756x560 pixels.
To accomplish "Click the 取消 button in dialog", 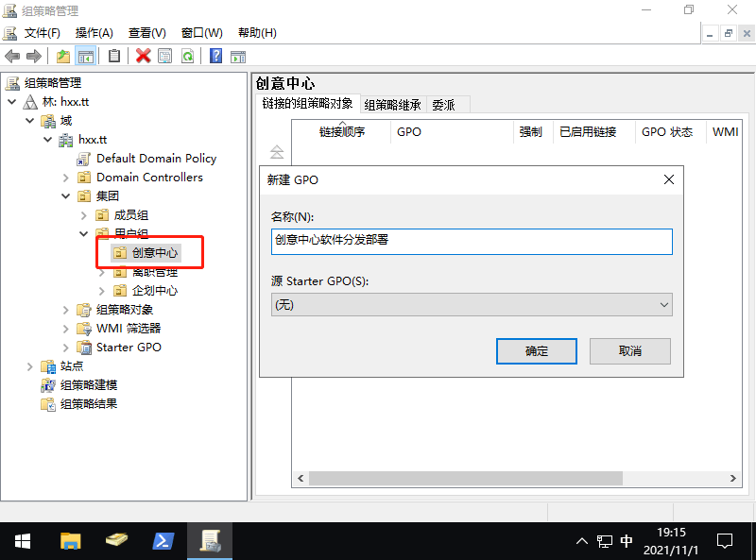I will 629,351.
